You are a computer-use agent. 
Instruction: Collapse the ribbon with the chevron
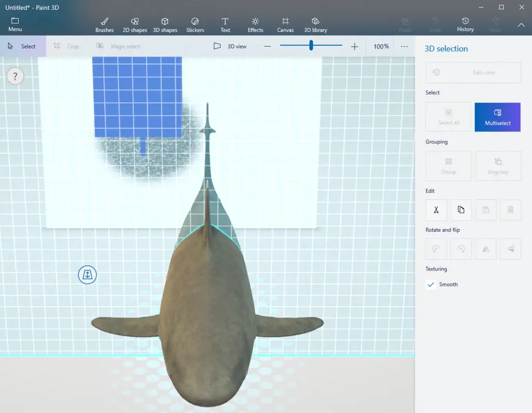521,24
